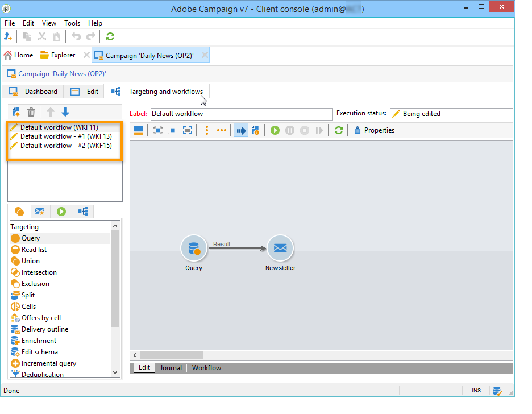Screen dimensions: 532x414
Task: Open the Edit menu in menu bar
Action: coord(28,23)
